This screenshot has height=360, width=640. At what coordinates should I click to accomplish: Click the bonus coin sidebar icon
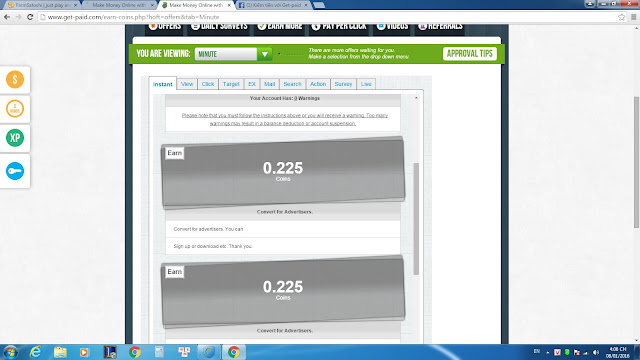click(x=15, y=109)
